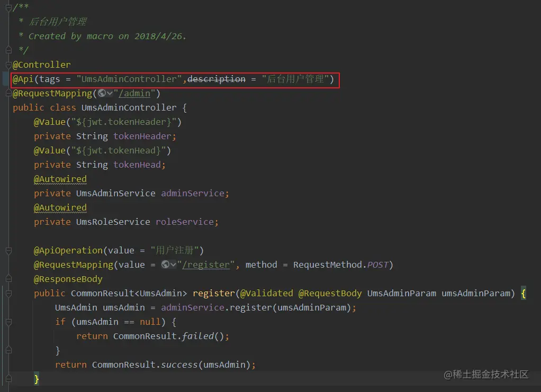Click the class name UmsAdminController in the class declaration

coord(129,107)
